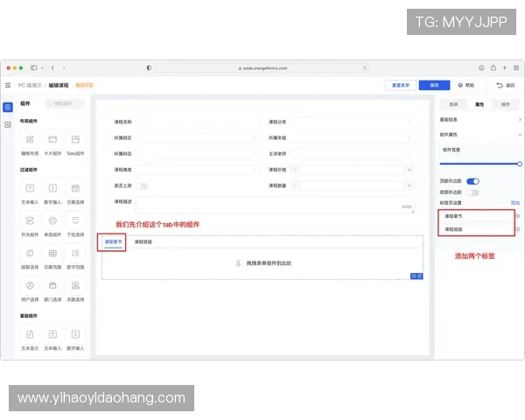Open the 所属科目 dropdown

[197, 154]
